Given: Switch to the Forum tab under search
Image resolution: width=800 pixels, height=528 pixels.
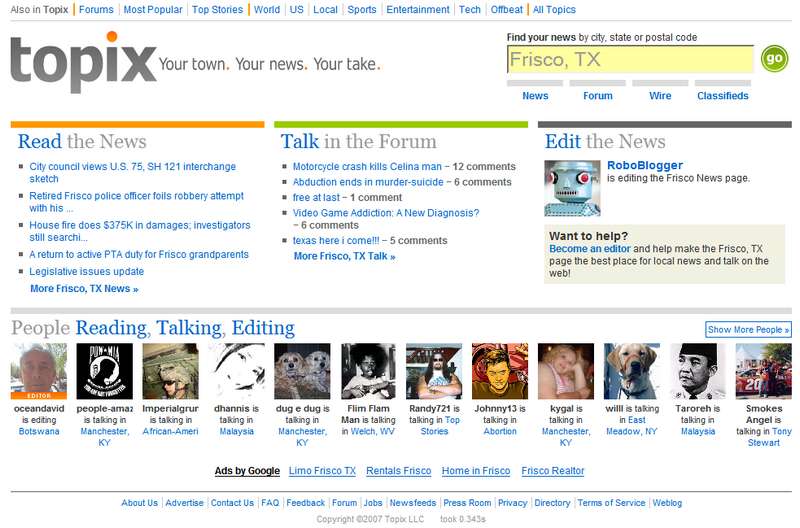Looking at the screenshot, I should (597, 95).
